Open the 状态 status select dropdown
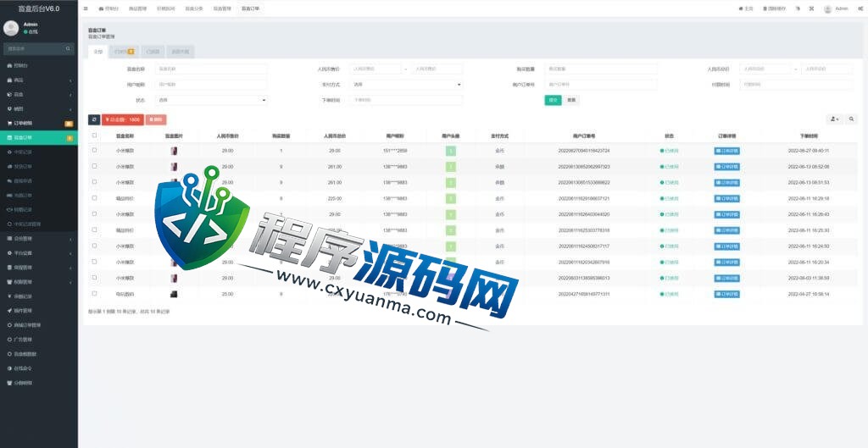Screen dimensions: 868x448 tap(211, 100)
